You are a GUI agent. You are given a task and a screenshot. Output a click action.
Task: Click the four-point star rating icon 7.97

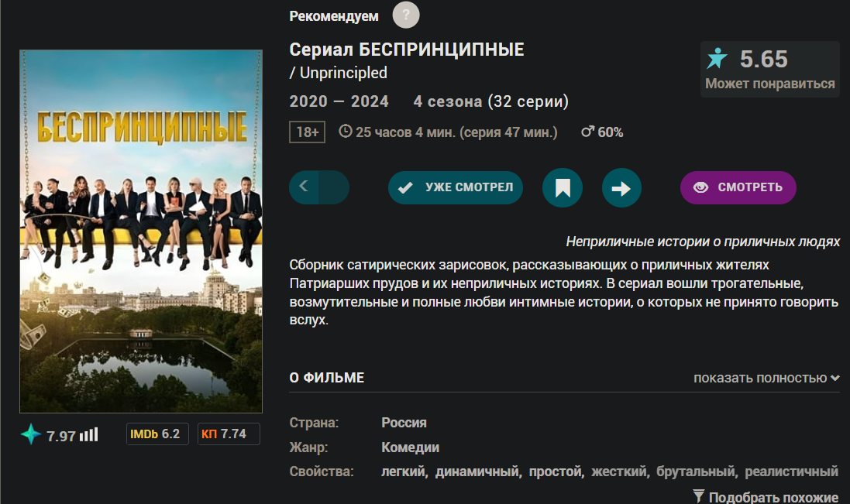point(31,434)
